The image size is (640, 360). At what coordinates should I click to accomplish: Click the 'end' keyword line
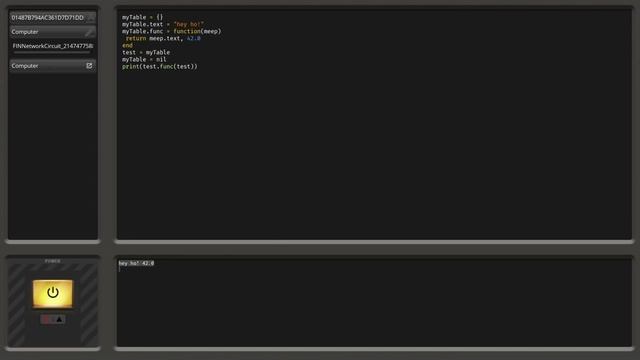(127, 45)
